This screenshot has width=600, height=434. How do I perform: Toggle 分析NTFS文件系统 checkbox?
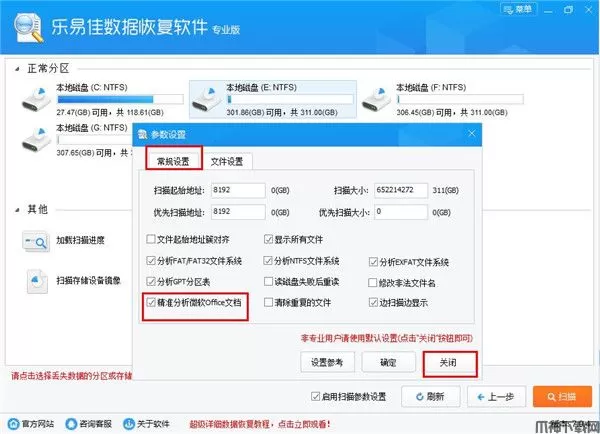268,261
